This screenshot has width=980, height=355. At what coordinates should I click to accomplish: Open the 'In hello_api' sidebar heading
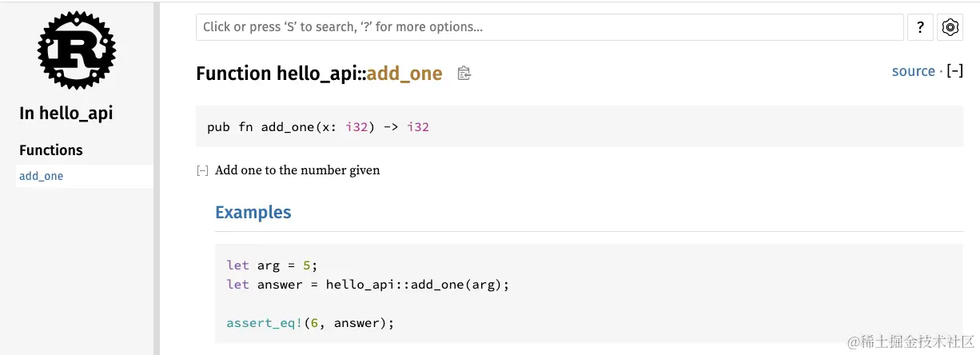click(x=66, y=114)
